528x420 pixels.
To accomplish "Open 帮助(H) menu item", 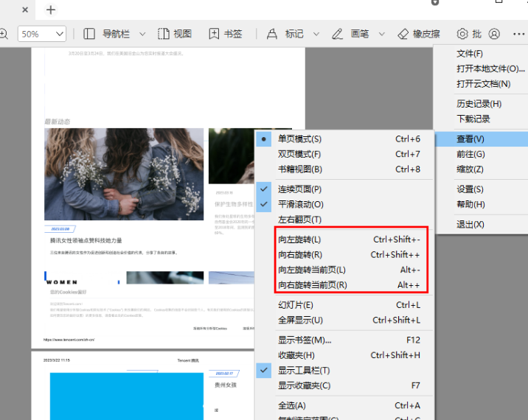I will [x=481, y=204].
